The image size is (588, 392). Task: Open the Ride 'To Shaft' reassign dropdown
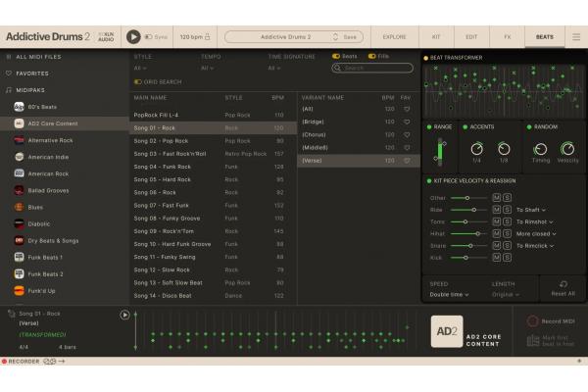531,210
